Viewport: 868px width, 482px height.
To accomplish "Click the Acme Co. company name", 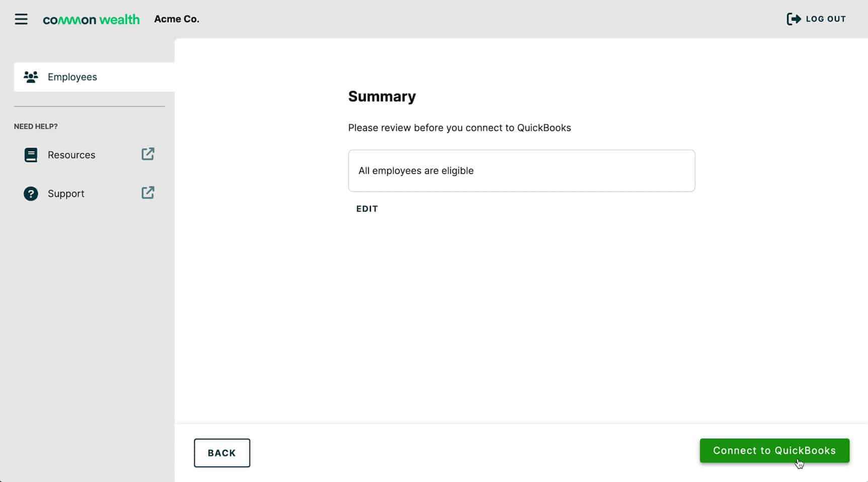I will click(x=177, y=19).
